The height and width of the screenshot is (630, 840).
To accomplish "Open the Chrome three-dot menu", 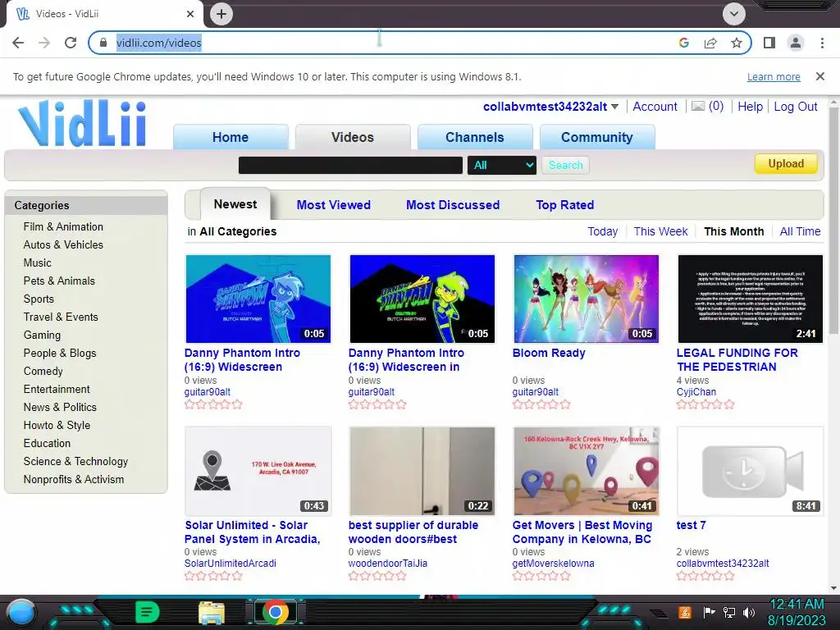I will tap(822, 43).
